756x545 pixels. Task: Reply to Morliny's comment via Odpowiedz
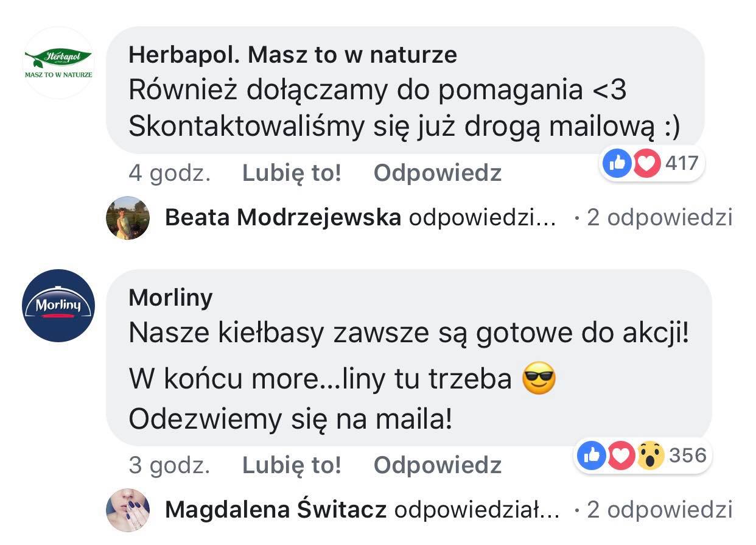[x=437, y=465]
